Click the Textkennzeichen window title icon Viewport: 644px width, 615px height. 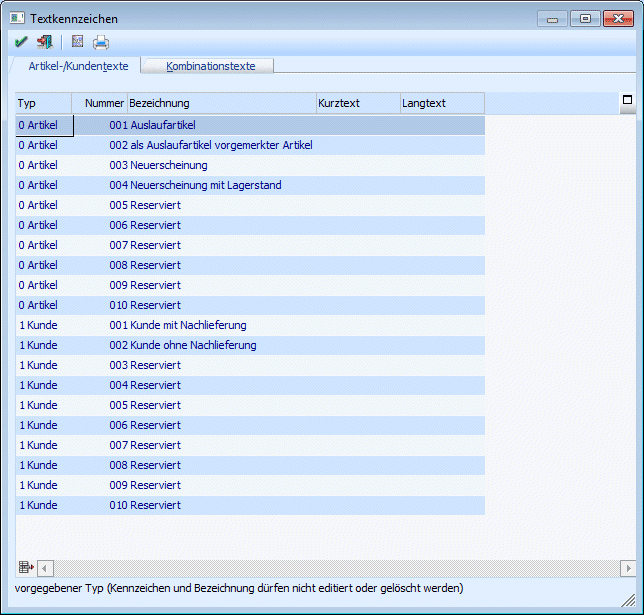pyautogui.click(x=17, y=18)
